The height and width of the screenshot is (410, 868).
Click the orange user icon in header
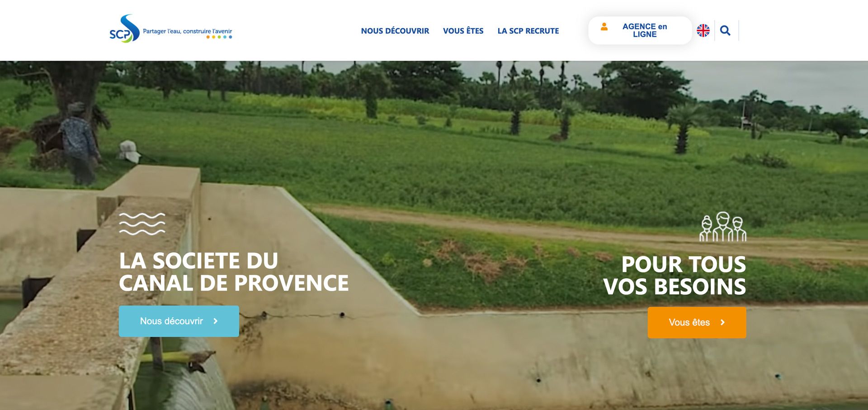(x=604, y=27)
